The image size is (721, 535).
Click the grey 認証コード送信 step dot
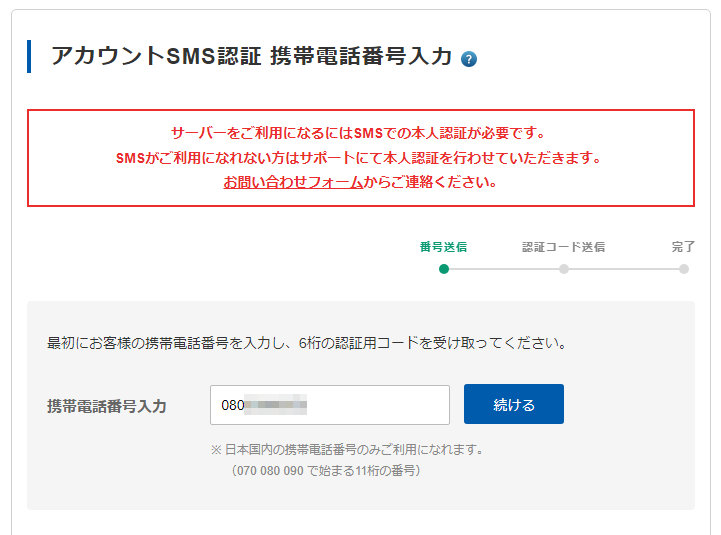click(564, 269)
